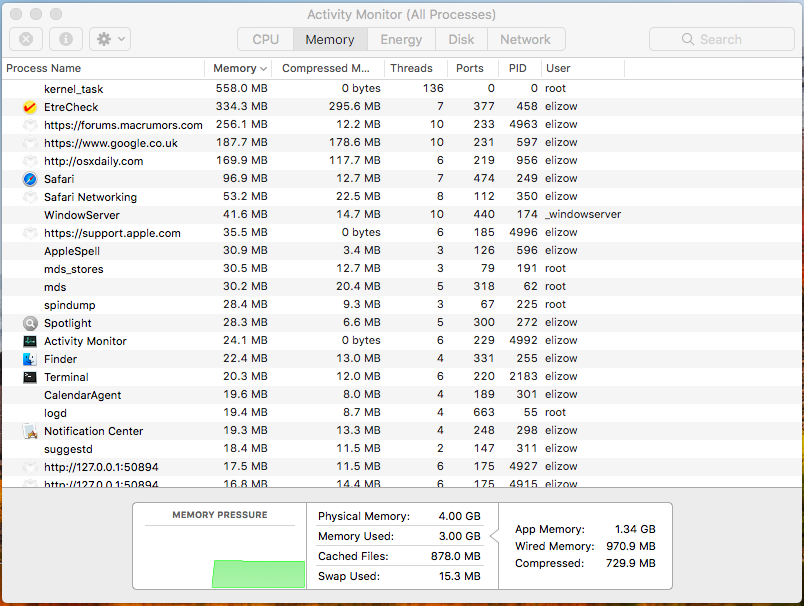Click _windowserver user cell
804x606 pixels.
[x=583, y=214]
